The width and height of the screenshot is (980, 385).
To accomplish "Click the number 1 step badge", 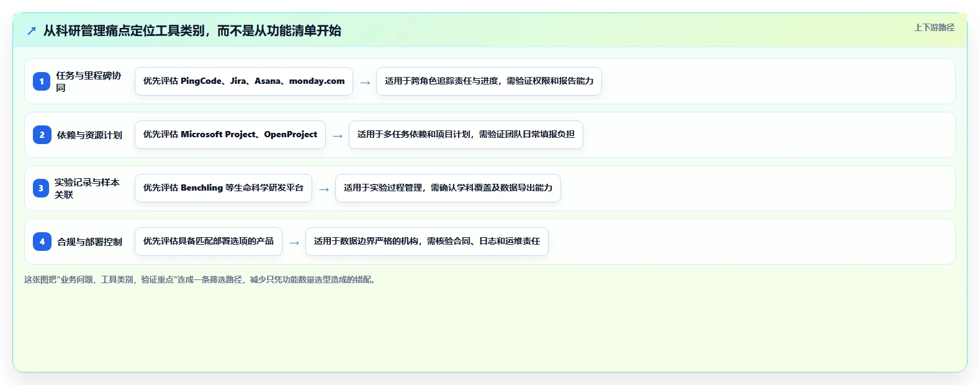I will click(42, 81).
